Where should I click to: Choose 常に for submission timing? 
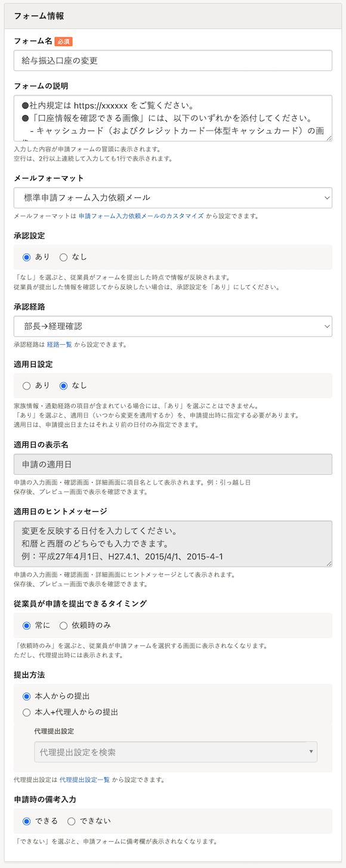pos(26,625)
